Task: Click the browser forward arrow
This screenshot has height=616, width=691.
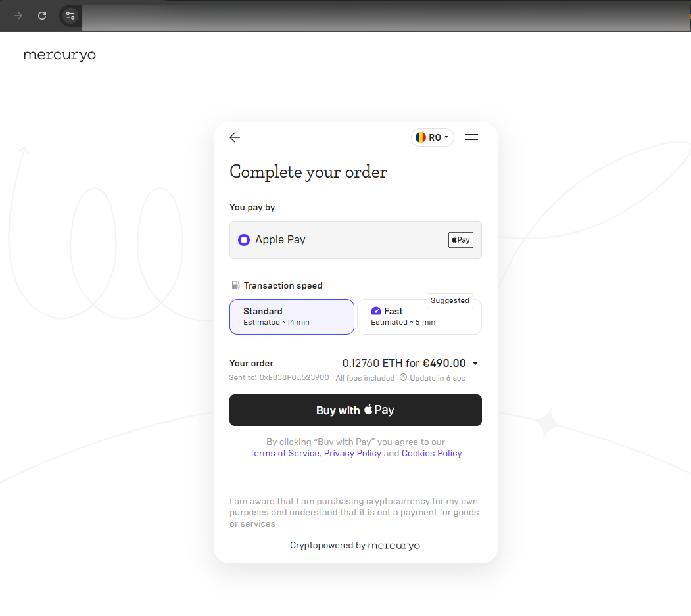Action: (x=18, y=16)
